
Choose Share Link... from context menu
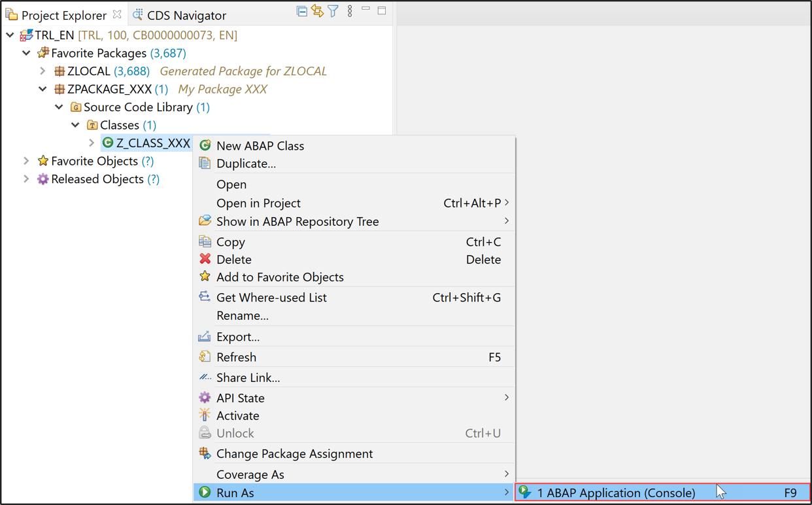click(354, 377)
